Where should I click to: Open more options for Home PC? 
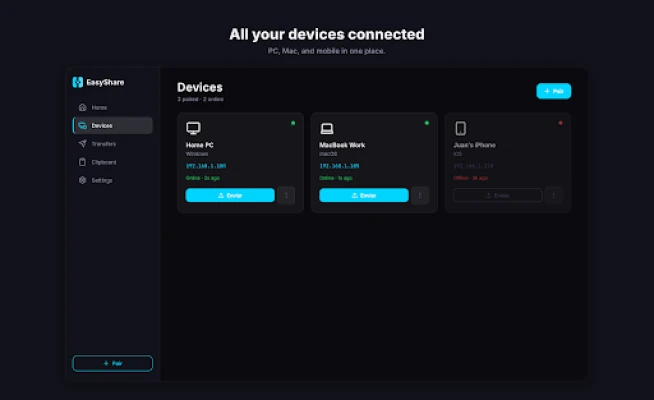tap(286, 195)
